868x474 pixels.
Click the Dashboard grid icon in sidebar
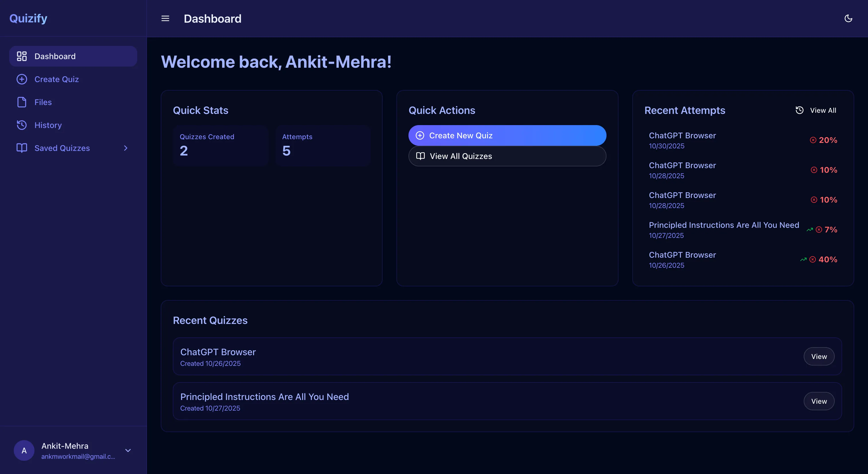(x=22, y=56)
